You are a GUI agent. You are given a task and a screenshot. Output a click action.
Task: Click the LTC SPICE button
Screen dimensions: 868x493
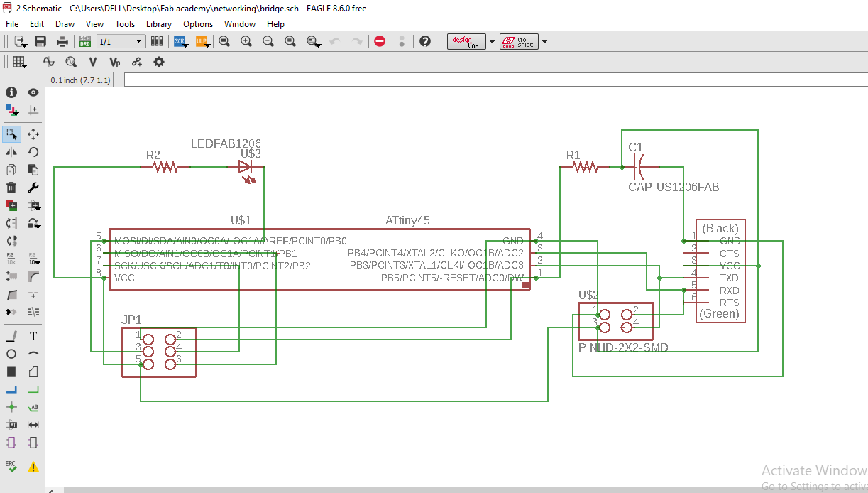click(x=519, y=41)
